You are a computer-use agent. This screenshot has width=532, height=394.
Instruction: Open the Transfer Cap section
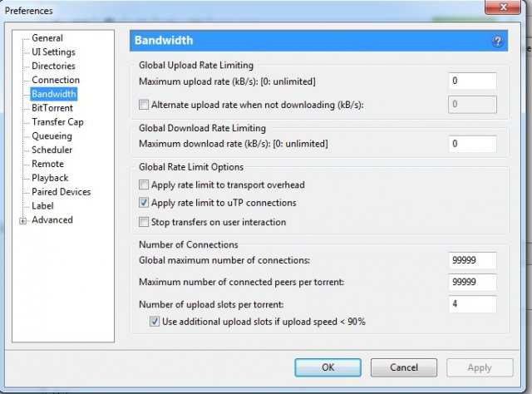click(x=57, y=122)
